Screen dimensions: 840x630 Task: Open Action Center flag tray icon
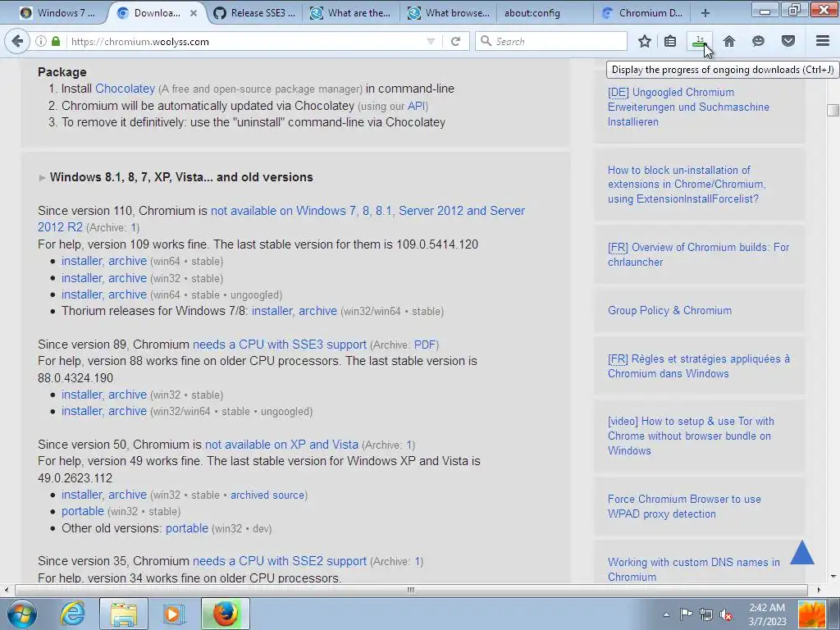coord(686,614)
